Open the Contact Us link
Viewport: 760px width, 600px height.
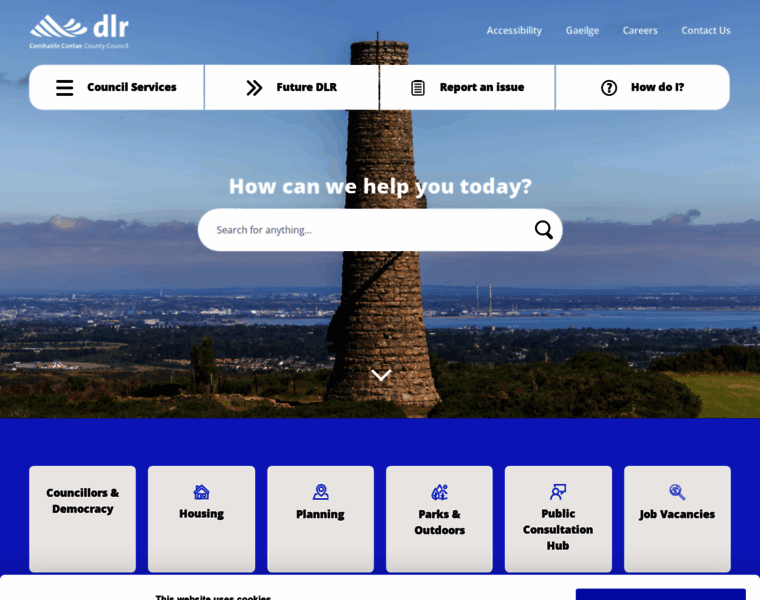706,31
